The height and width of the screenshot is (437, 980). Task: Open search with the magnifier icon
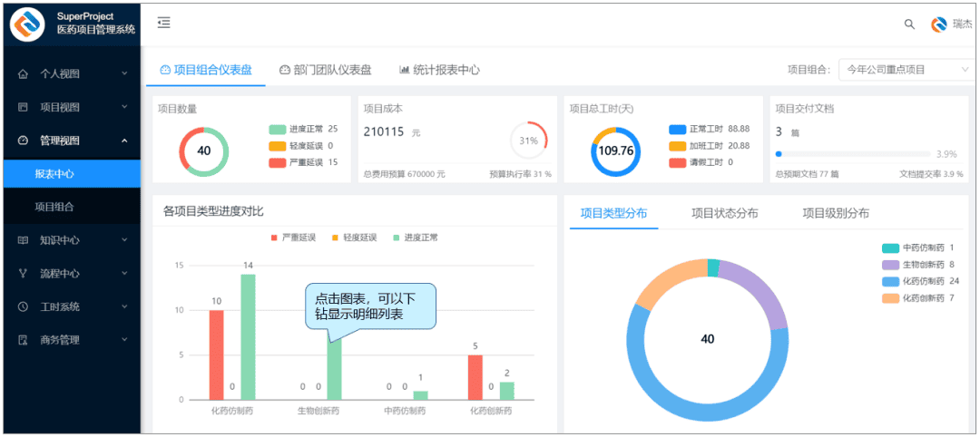(909, 24)
